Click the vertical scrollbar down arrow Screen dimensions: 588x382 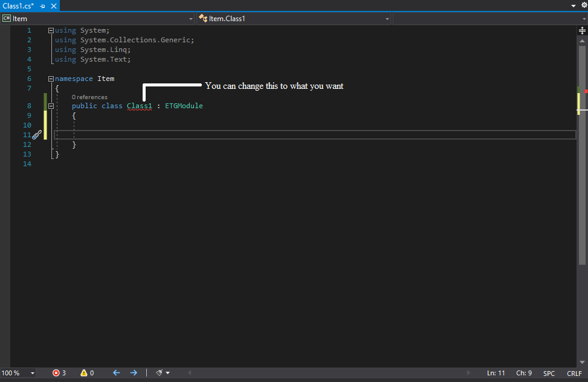coord(582,362)
